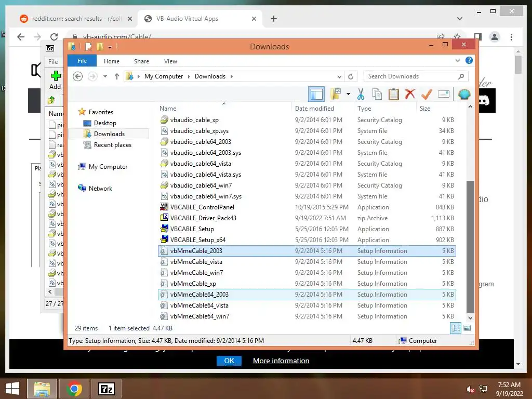The width and height of the screenshot is (532, 399).
Task: Toggle the navigation pane toolbar button
Action: [316, 94]
